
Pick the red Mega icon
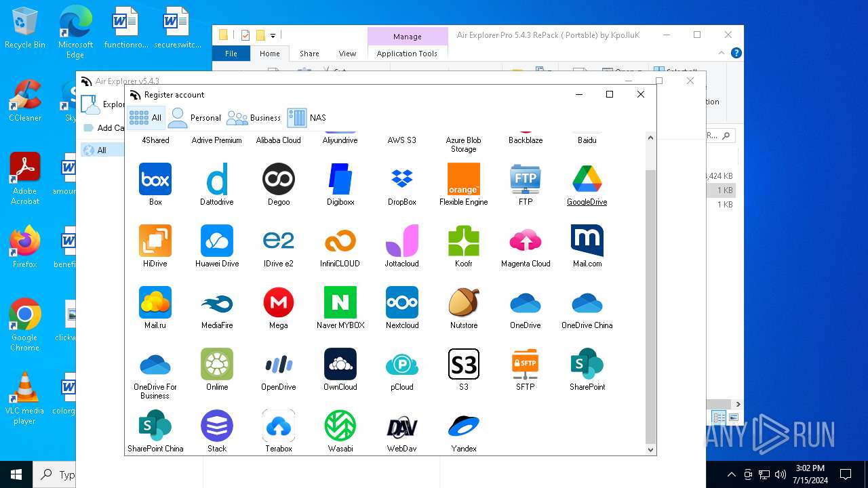[279, 302]
